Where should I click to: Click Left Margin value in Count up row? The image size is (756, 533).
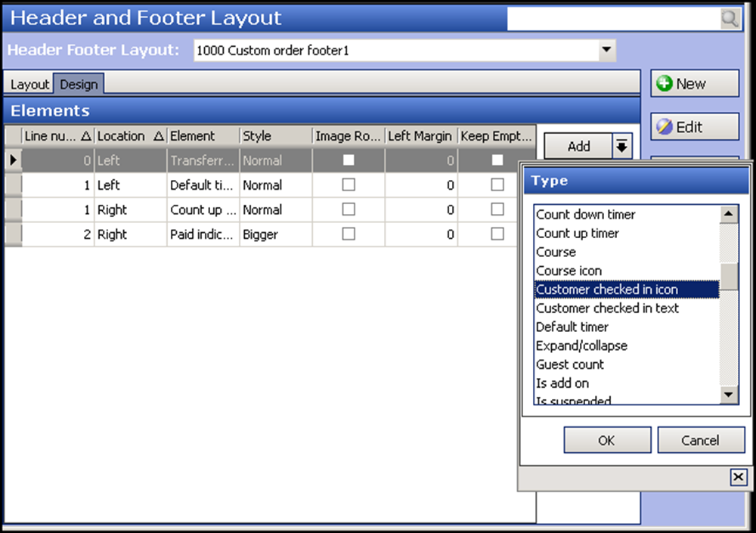click(421, 209)
